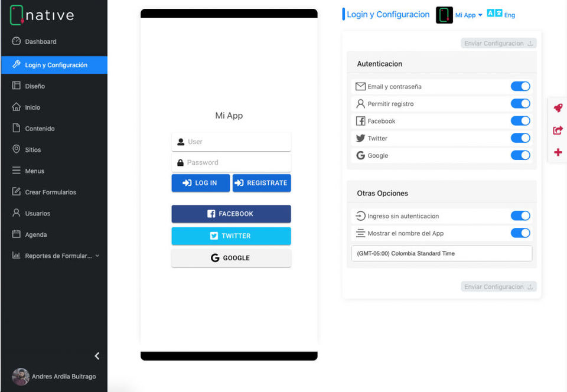The image size is (567, 392).
Task: Click the translate language icon
Action: tap(494, 14)
